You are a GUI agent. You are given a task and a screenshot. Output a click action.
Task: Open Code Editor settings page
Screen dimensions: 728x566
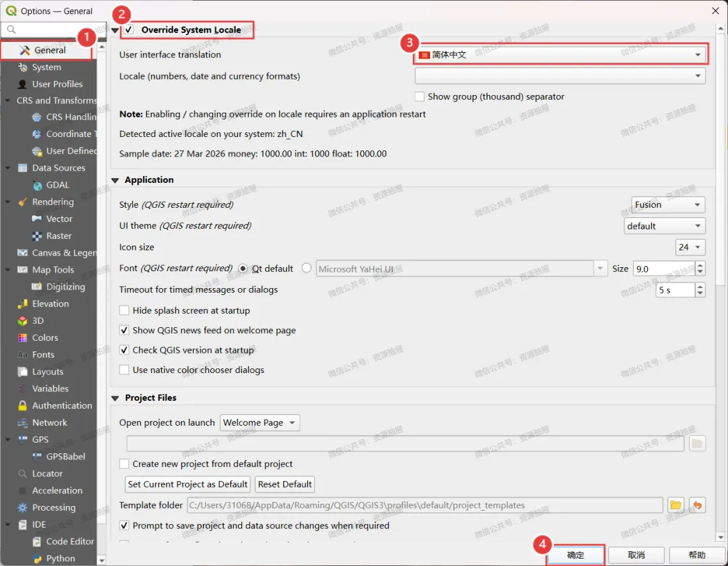tap(69, 541)
